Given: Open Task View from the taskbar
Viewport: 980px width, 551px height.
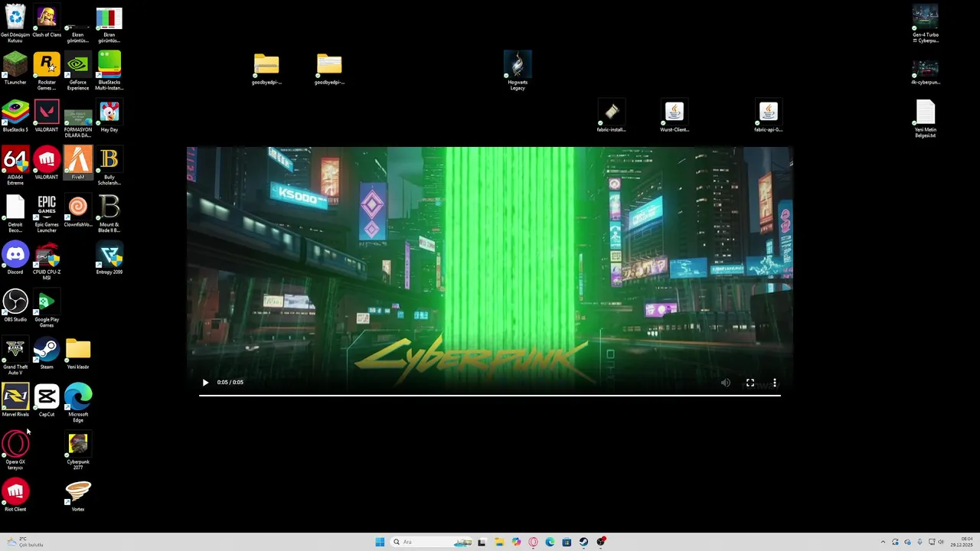Looking at the screenshot, I should 482,542.
